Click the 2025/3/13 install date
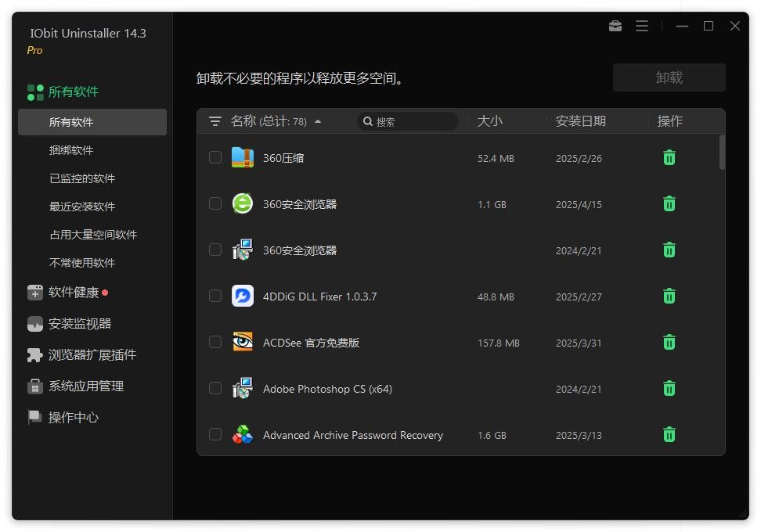 pyautogui.click(x=579, y=436)
